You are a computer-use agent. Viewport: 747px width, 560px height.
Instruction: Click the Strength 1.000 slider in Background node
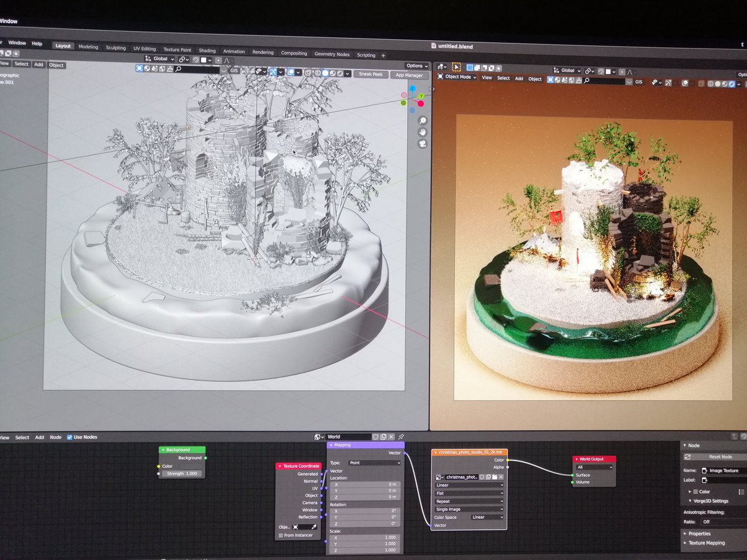[x=181, y=474]
